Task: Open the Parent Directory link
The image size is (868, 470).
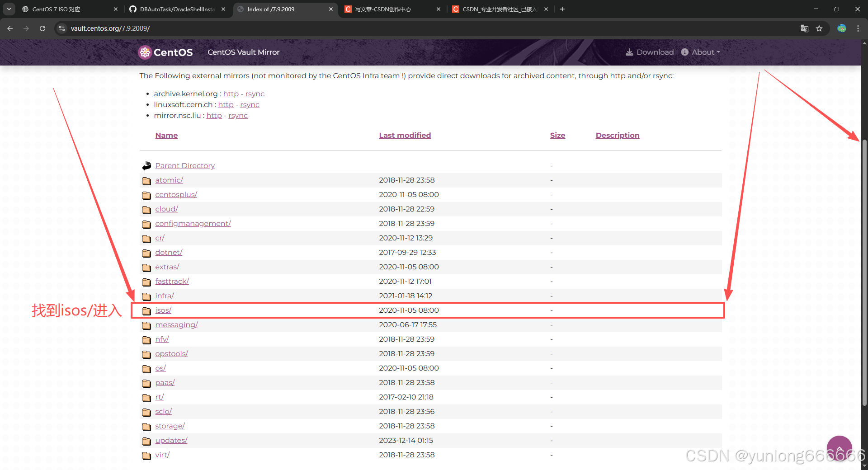Action: 184,165
